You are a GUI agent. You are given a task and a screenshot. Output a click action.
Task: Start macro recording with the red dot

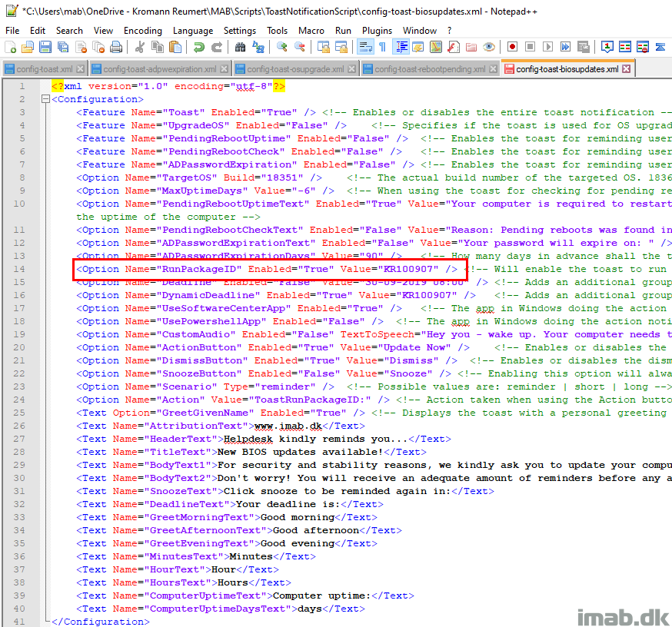(x=512, y=47)
